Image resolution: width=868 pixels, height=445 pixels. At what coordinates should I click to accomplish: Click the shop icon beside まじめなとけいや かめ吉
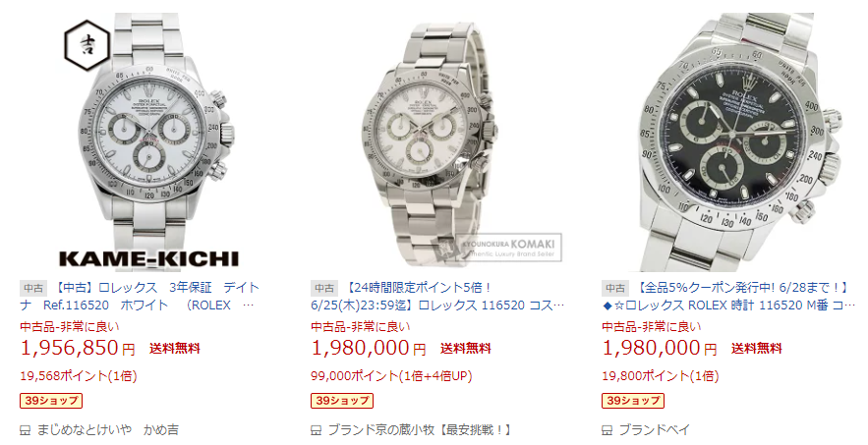[25, 430]
